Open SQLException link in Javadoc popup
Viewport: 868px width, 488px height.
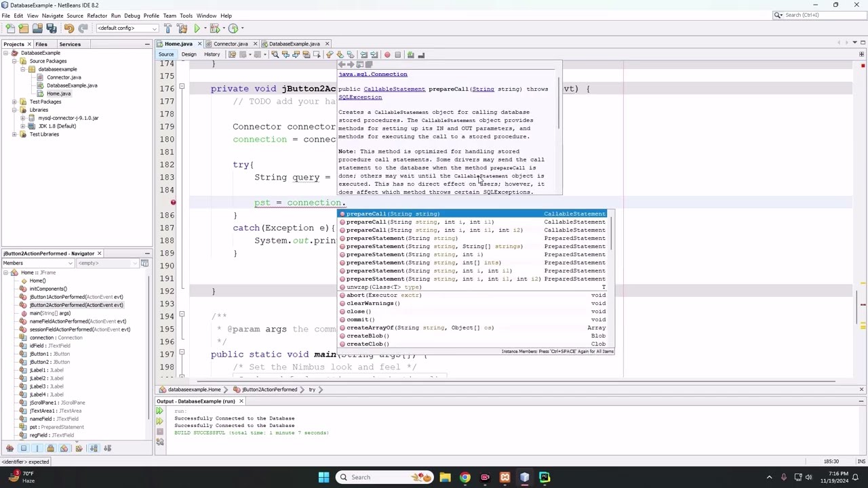(x=360, y=97)
